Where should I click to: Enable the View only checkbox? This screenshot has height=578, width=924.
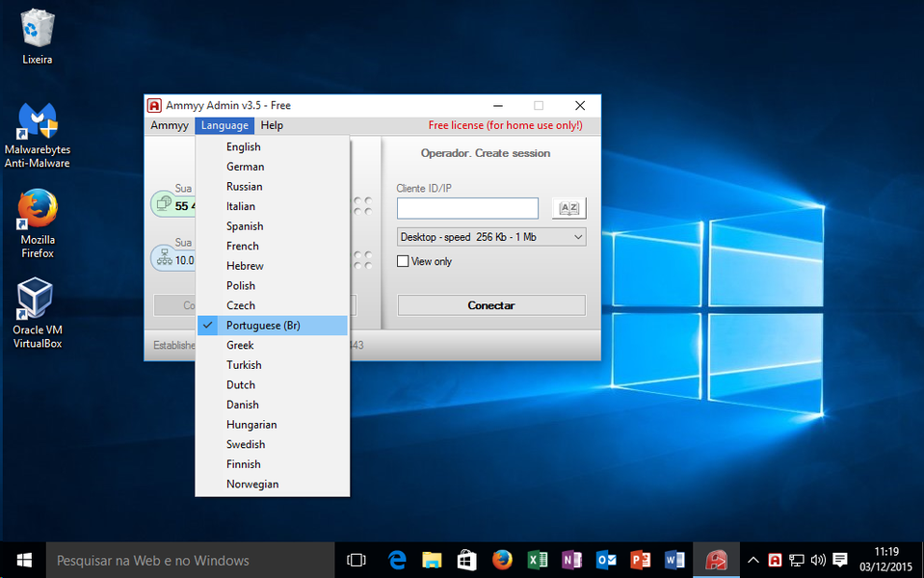(404, 261)
